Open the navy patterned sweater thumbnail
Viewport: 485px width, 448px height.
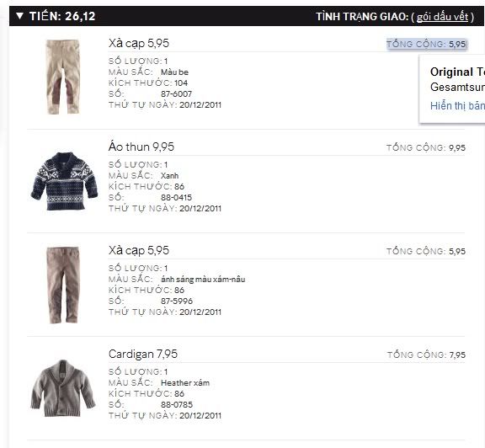64,181
